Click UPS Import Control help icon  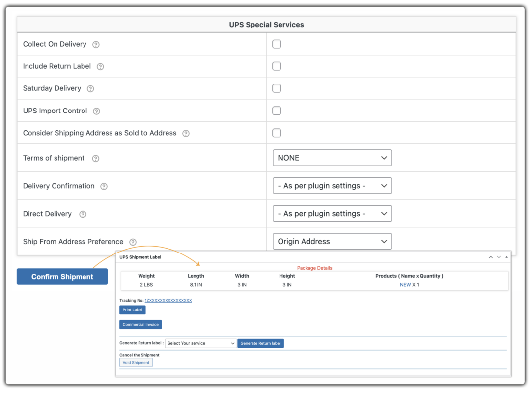point(96,111)
